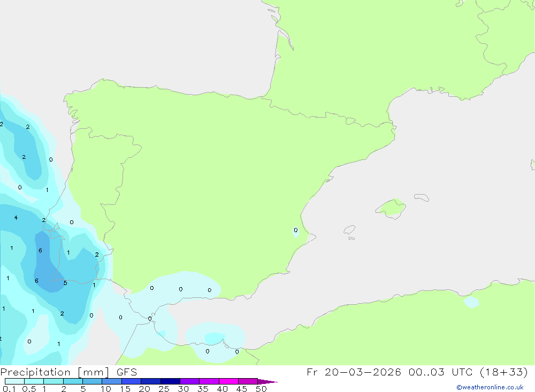Click the '4' precipitation value on map
535x392 pixels.
tap(16, 218)
